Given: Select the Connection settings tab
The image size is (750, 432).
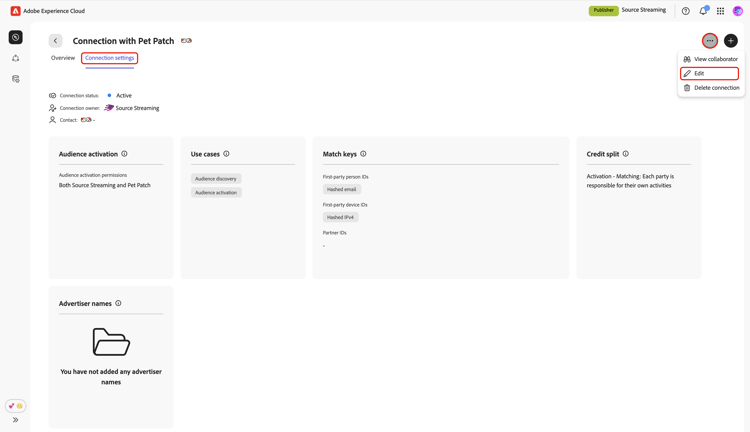Looking at the screenshot, I should click(110, 58).
